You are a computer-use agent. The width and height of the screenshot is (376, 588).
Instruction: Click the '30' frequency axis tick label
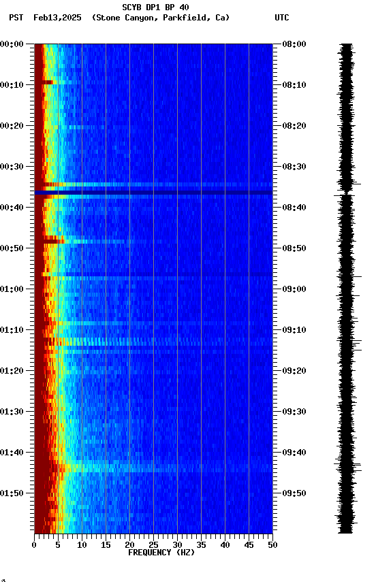pyautogui.click(x=177, y=545)
